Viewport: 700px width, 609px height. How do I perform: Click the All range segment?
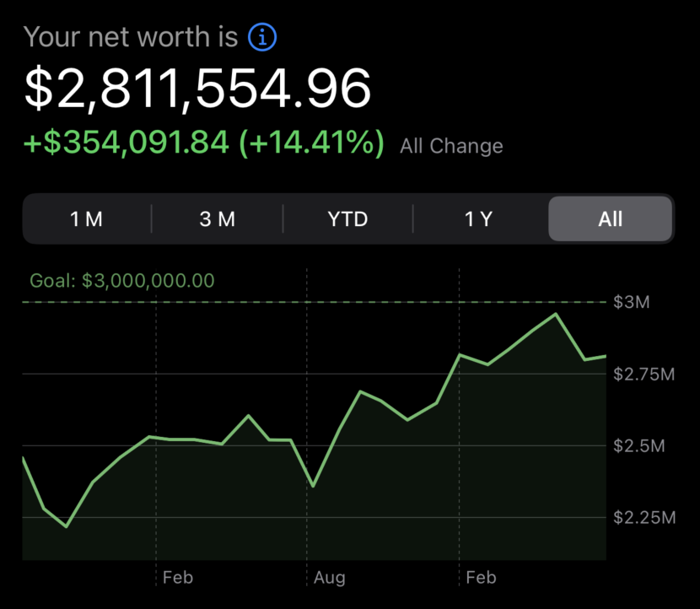[x=610, y=219]
